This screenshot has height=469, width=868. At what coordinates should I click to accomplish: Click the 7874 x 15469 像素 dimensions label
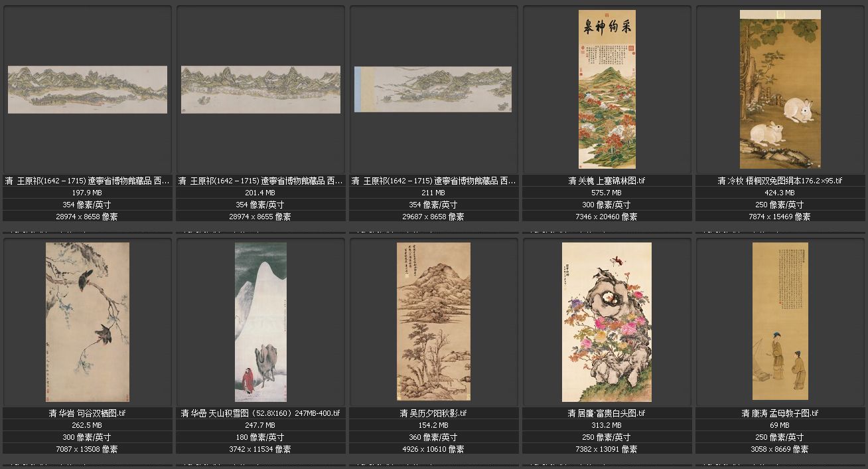(780, 217)
